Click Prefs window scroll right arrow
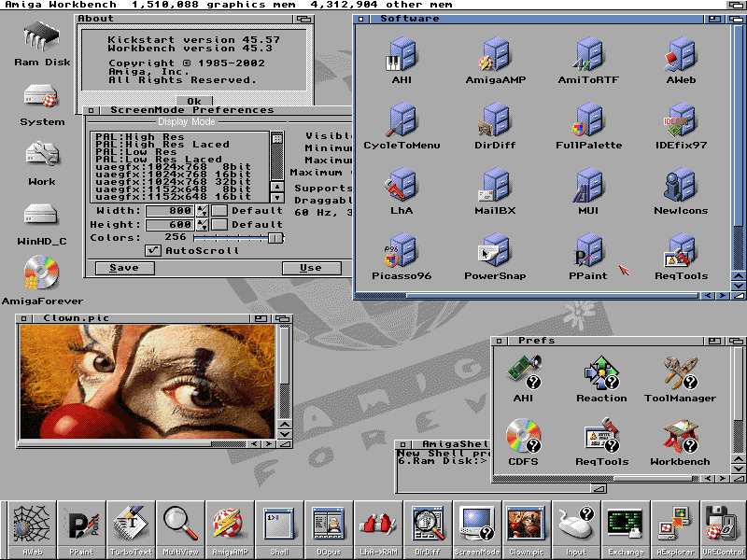 click(723, 478)
